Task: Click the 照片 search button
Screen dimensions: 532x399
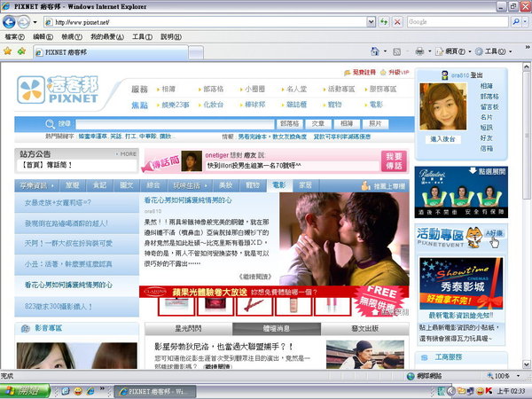Action: point(375,124)
